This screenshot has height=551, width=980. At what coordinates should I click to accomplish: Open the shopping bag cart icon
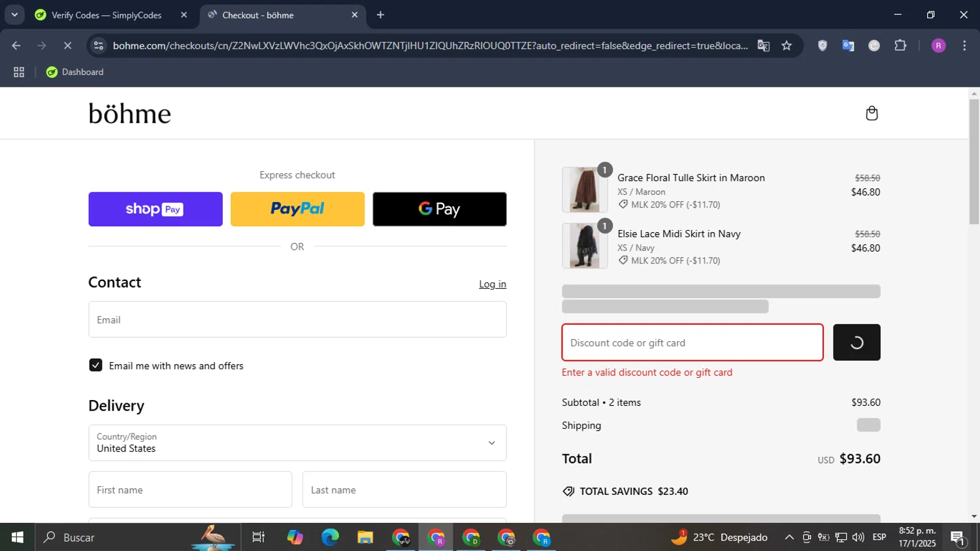(872, 113)
